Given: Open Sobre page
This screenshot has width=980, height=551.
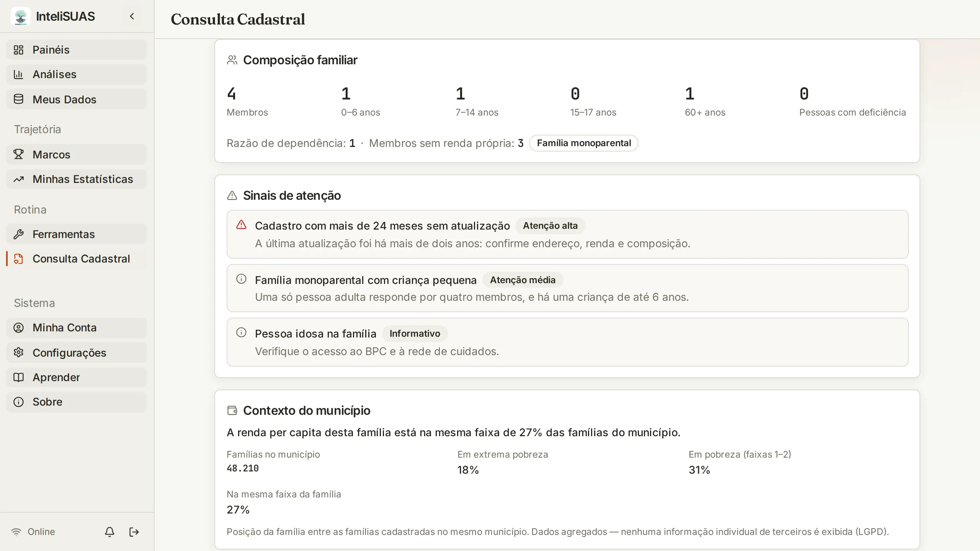Looking at the screenshot, I should 77,402.
